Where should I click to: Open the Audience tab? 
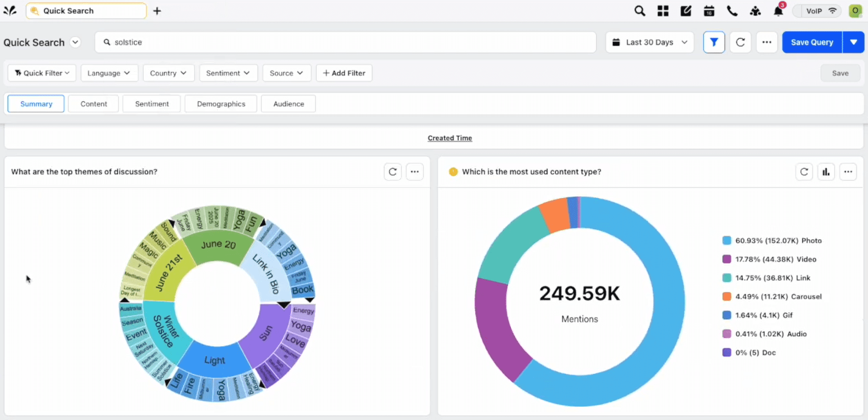point(288,103)
